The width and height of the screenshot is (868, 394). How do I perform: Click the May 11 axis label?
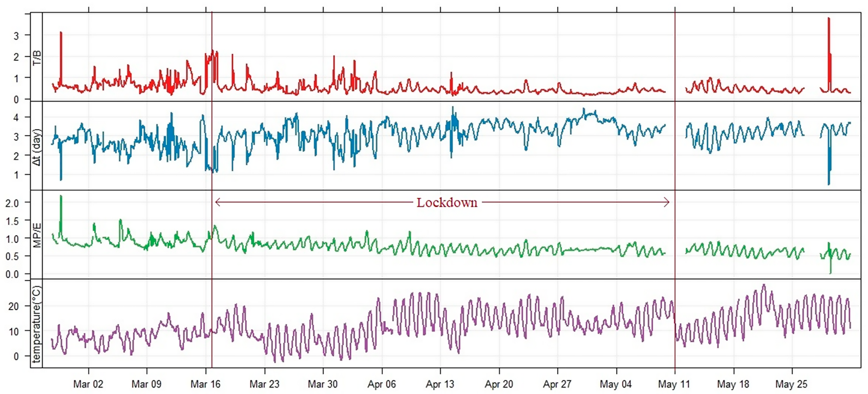(x=674, y=384)
